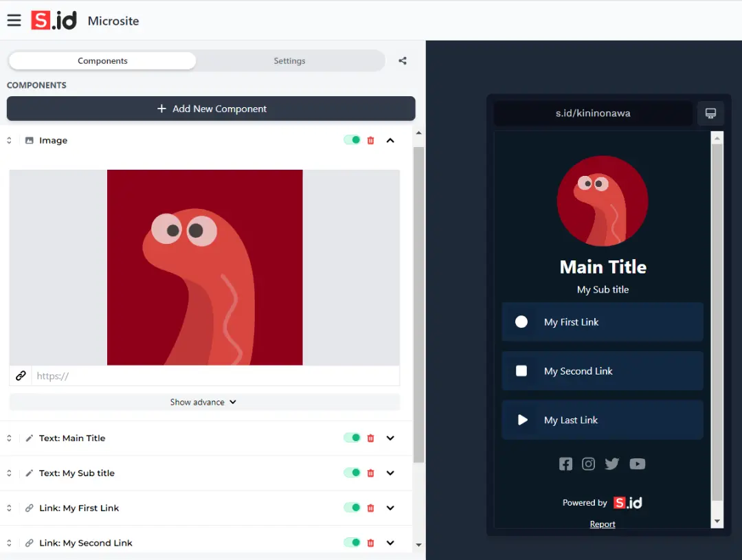The height and width of the screenshot is (560, 742).
Task: Collapse the Image component panel
Action: pos(390,140)
